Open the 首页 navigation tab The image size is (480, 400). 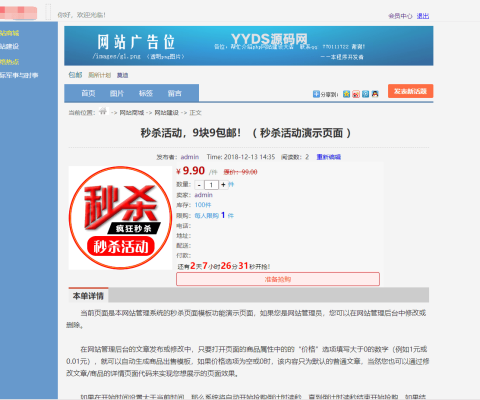tap(88, 93)
